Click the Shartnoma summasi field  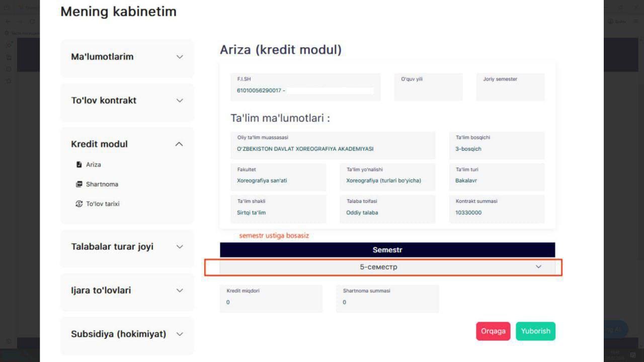coord(387,298)
